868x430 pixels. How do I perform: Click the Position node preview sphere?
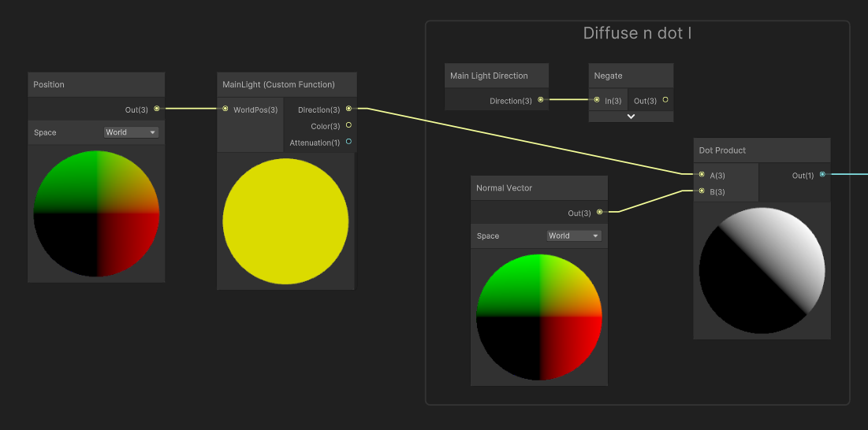(96, 213)
